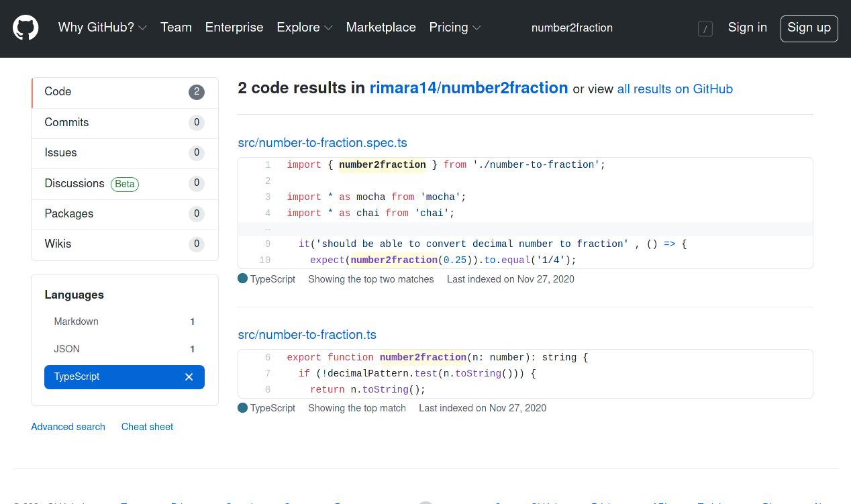Viewport: 851px width, 504px height.
Task: Filter results by Markdown language
Action: coord(124,321)
